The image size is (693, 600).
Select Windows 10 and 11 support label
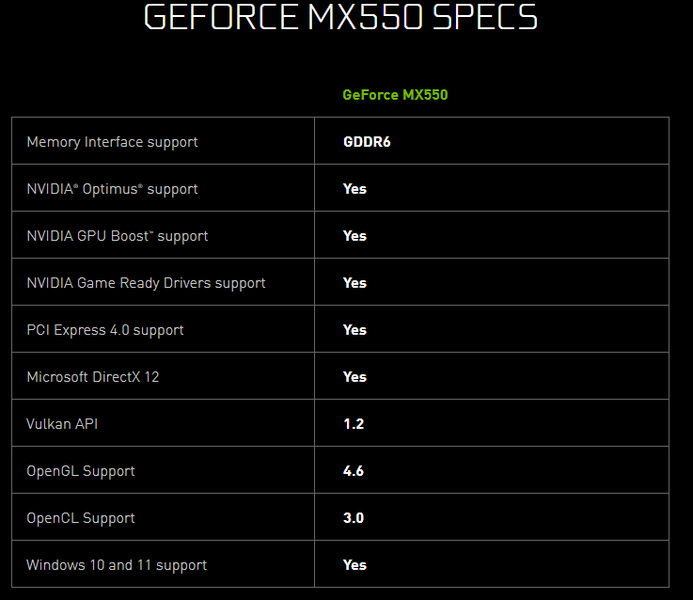117,565
